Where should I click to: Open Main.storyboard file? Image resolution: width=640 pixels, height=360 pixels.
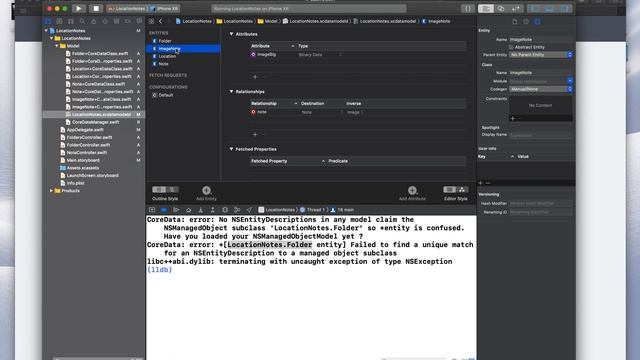(83, 160)
